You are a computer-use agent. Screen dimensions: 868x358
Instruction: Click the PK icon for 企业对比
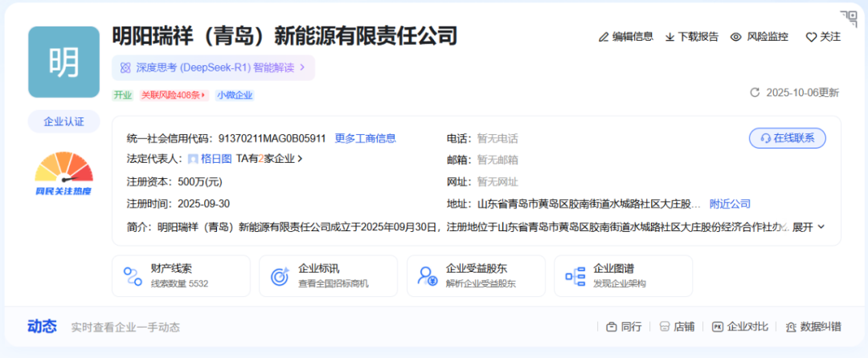tap(718, 327)
